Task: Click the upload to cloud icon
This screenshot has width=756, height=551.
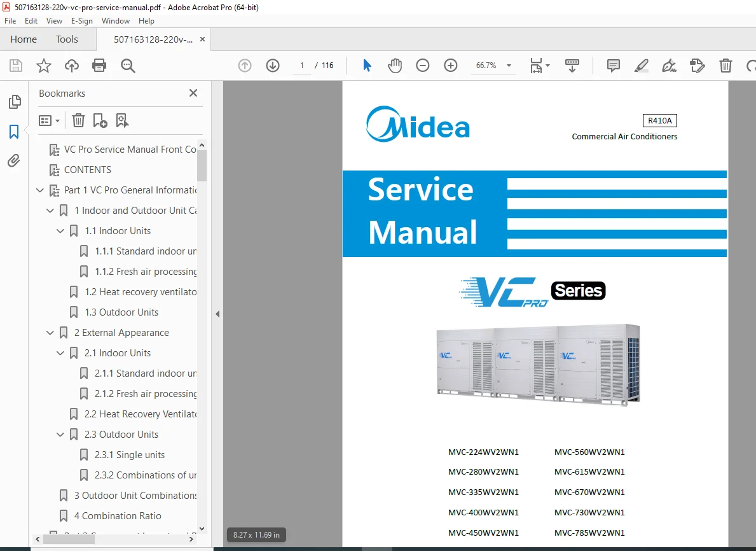Action: tap(72, 66)
